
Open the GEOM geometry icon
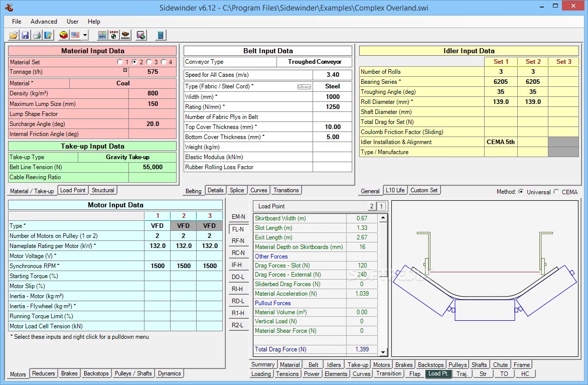(114, 35)
